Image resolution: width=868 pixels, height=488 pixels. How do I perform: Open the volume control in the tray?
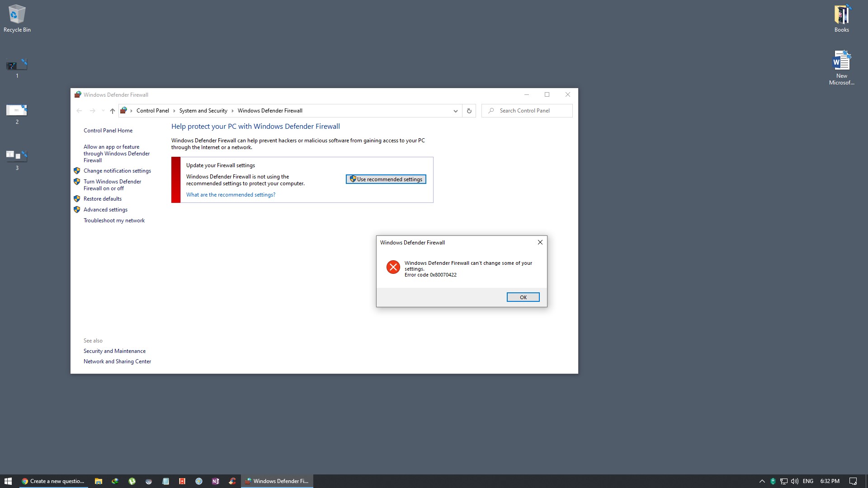point(794,481)
